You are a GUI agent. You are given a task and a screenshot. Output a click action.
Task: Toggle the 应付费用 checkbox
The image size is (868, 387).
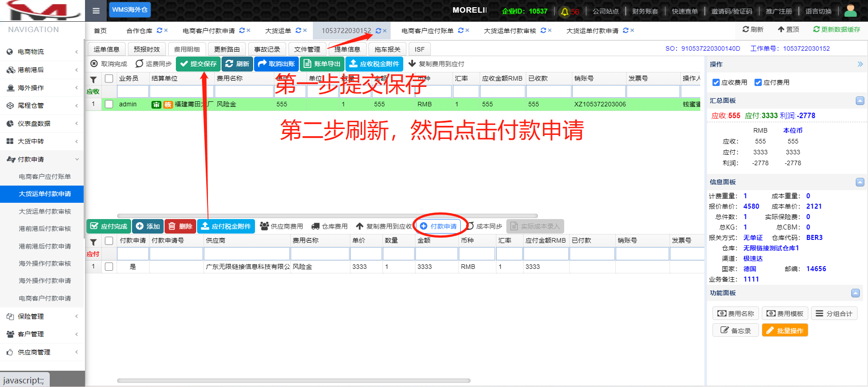coord(758,82)
